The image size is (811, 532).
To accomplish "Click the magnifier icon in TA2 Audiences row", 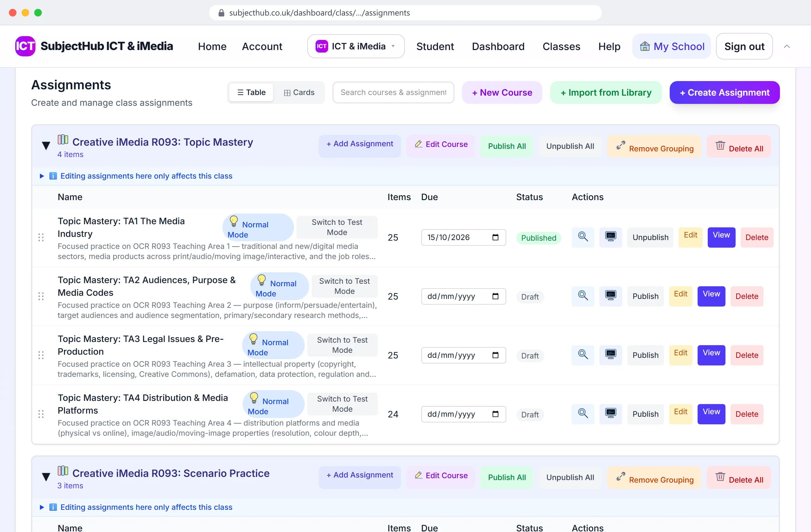I will coord(583,296).
